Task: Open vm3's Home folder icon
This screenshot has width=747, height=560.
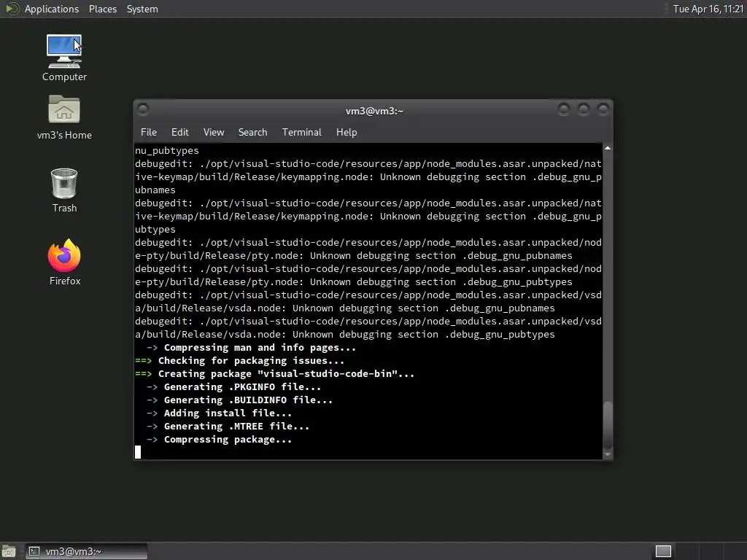Action: (64, 117)
